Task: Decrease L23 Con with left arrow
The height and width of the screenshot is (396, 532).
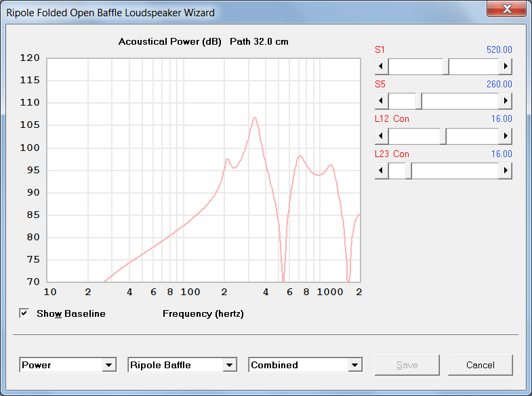Action: 382,171
